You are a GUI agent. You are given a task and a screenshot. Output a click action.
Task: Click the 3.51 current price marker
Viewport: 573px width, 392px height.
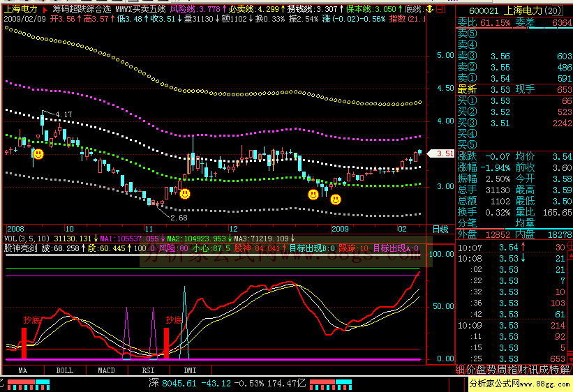point(440,153)
